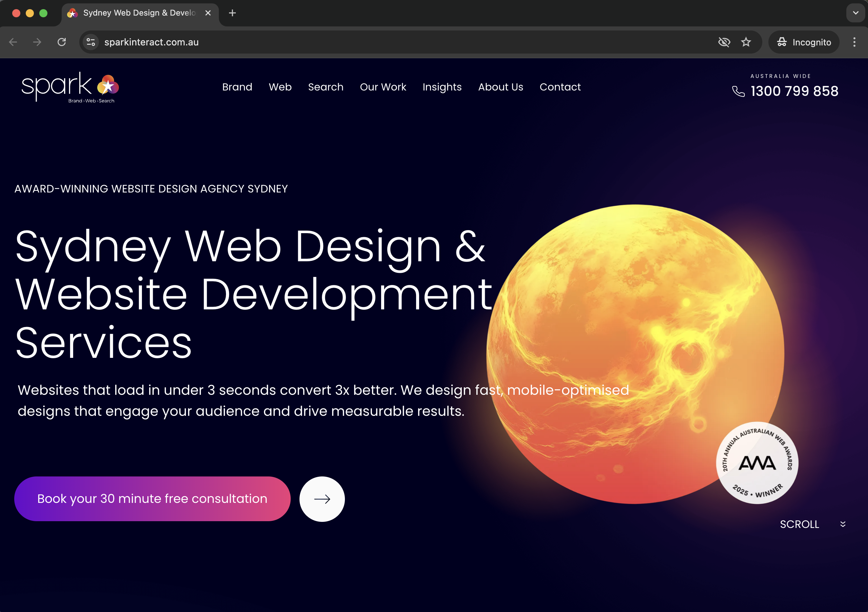Open the site information icon in address bar

(91, 42)
